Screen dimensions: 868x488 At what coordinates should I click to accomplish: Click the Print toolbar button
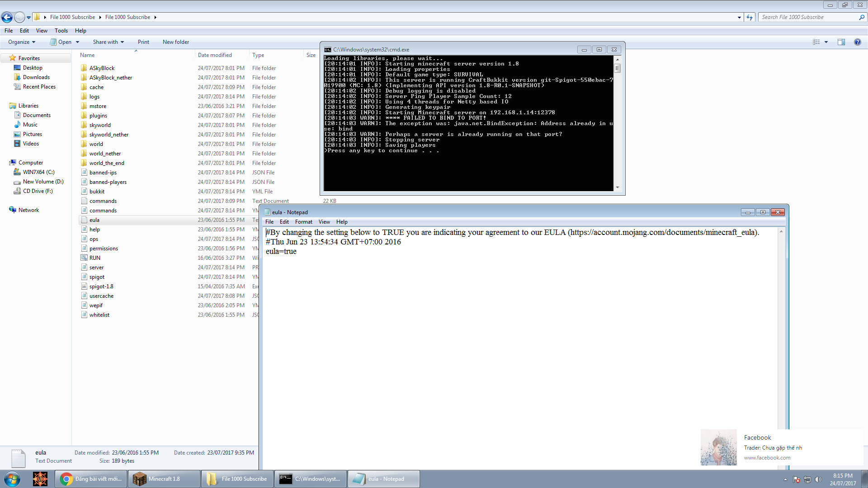pos(143,42)
